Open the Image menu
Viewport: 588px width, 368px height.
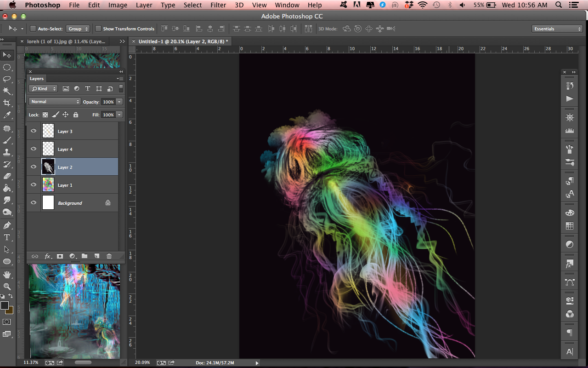click(x=118, y=5)
